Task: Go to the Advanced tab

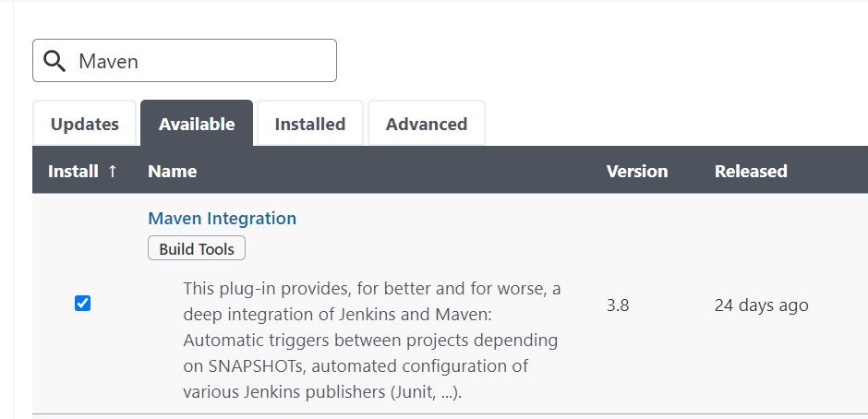Action: pyautogui.click(x=427, y=124)
